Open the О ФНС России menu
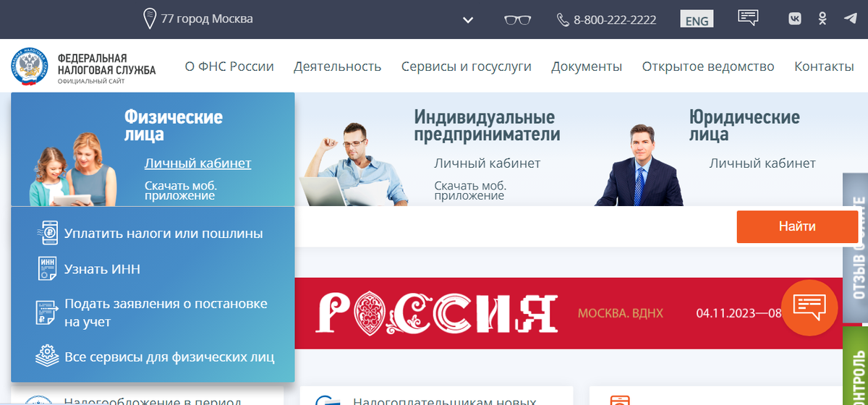868x405 pixels. (229, 67)
